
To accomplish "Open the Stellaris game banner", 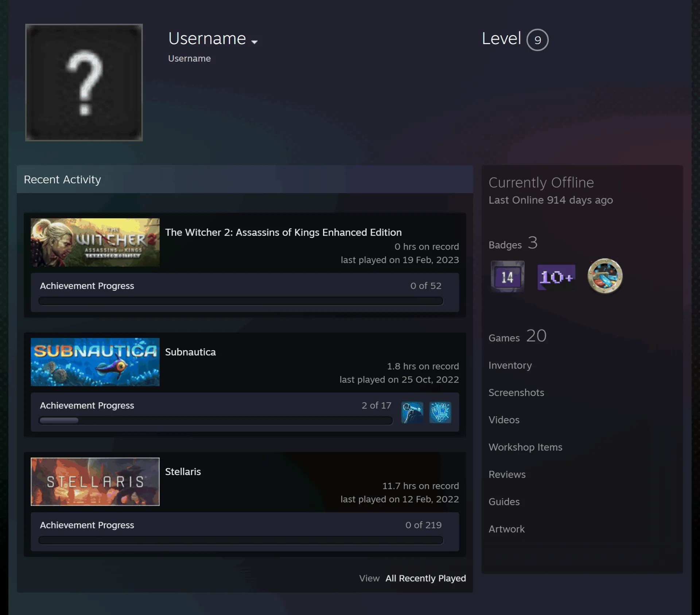I will pyautogui.click(x=95, y=482).
